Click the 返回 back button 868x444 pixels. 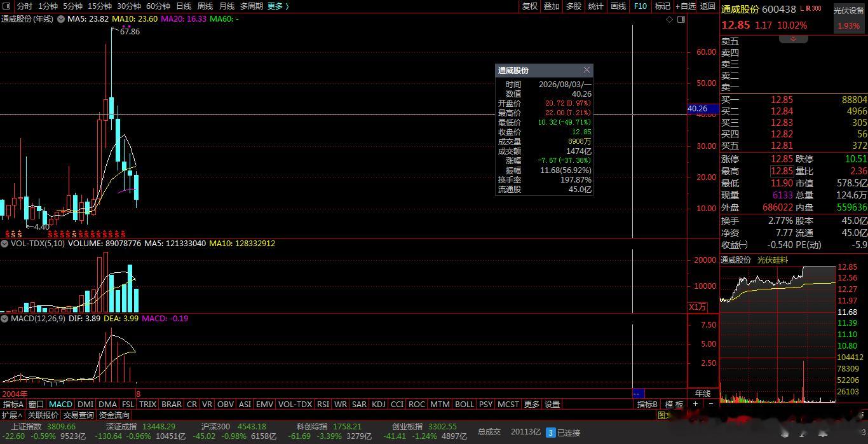tap(708, 6)
